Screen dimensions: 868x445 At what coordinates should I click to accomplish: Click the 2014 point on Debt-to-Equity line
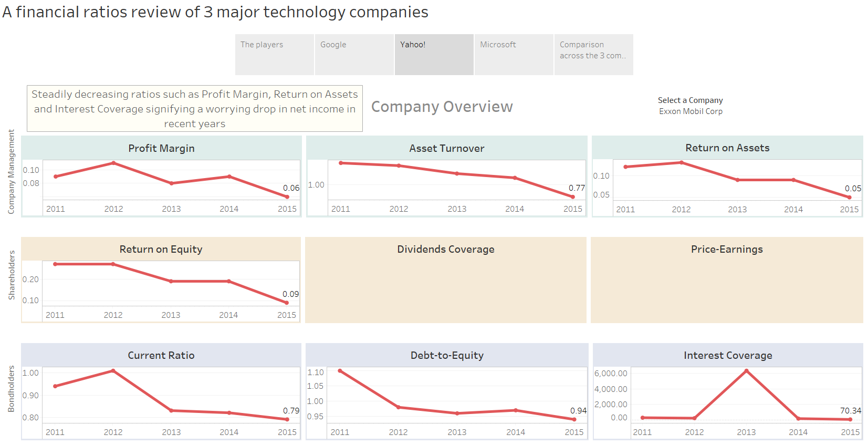(x=516, y=410)
